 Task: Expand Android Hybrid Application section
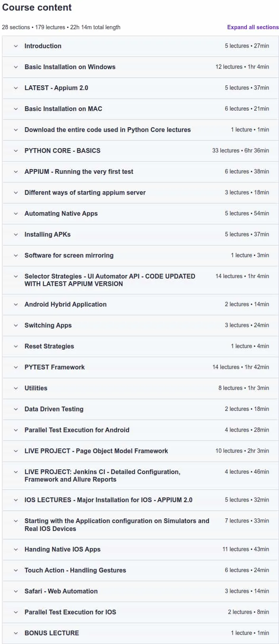[x=140, y=305]
